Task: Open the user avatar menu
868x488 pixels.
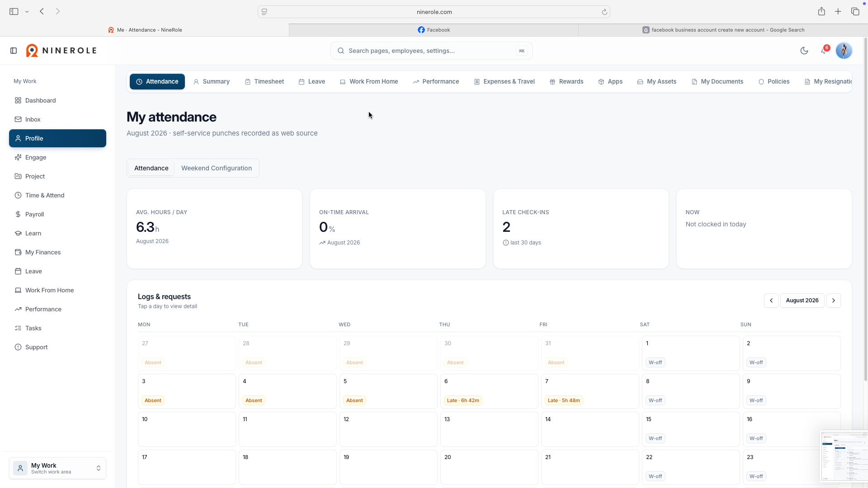Action: [844, 51]
